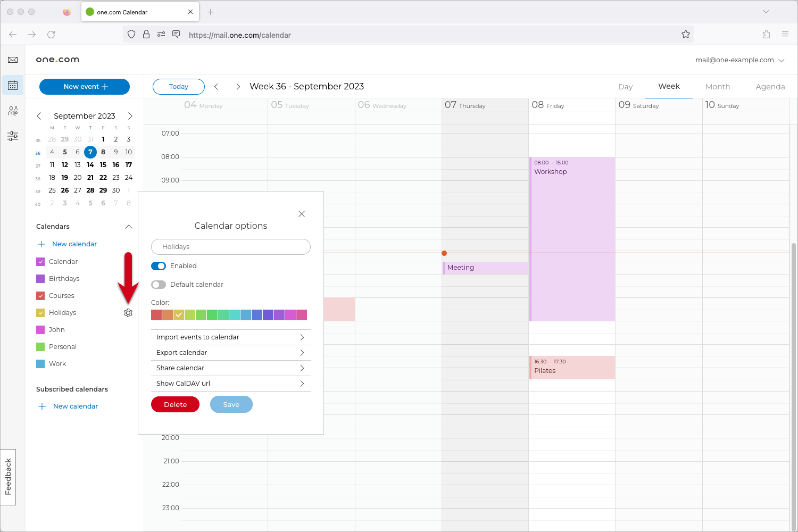798x532 pixels.
Task: Click the reload page icon
Action: pos(51,34)
